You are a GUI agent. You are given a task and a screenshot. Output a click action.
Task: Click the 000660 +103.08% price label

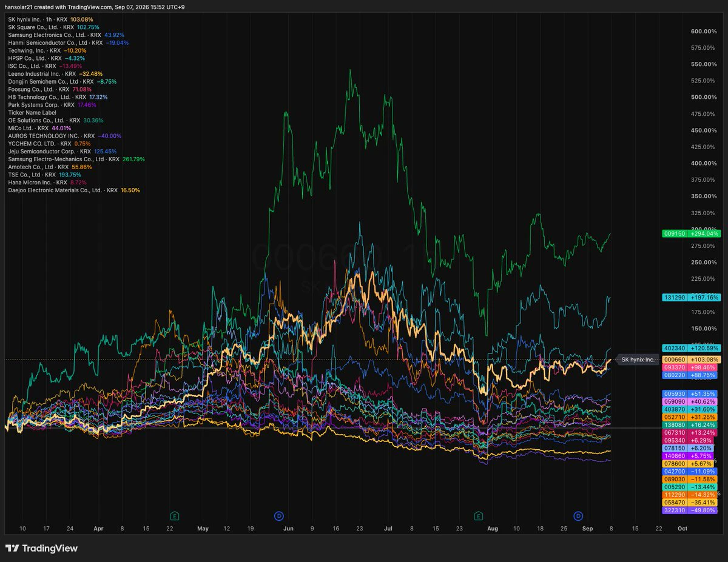coord(691,360)
